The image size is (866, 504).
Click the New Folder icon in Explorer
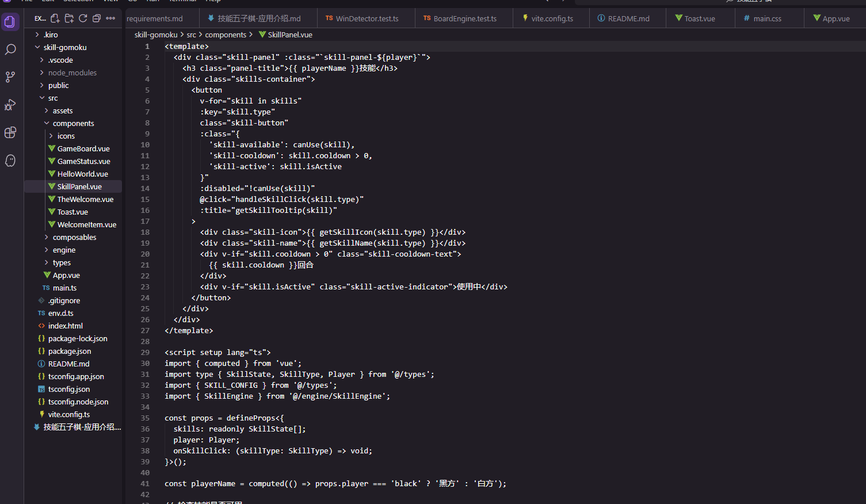pos(69,18)
